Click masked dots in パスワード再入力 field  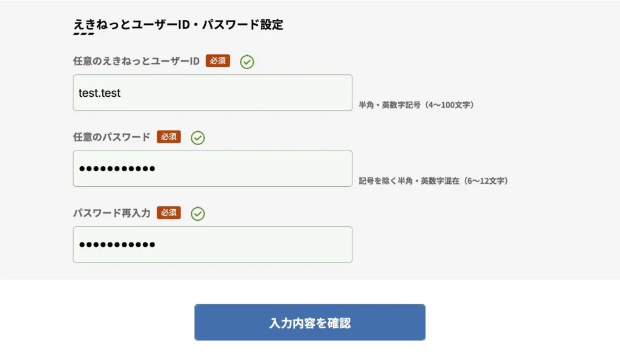117,244
